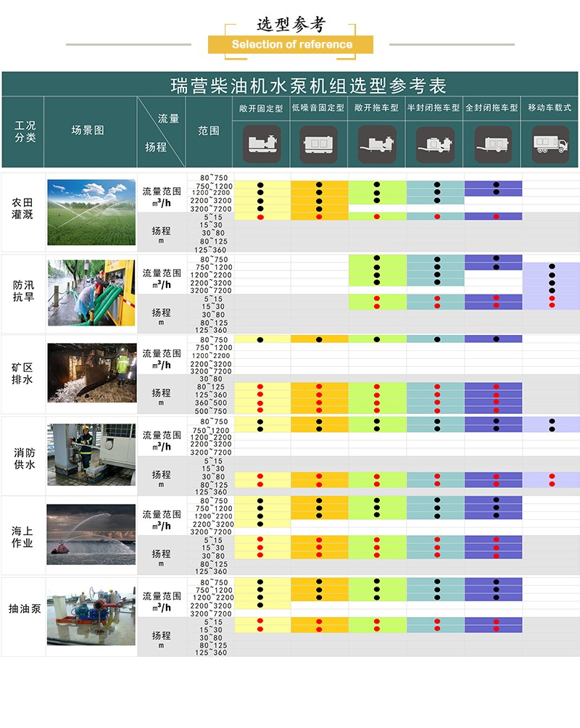Select the 低噪音固定型 enclosed unit icon
580x728 pixels.
(318, 144)
